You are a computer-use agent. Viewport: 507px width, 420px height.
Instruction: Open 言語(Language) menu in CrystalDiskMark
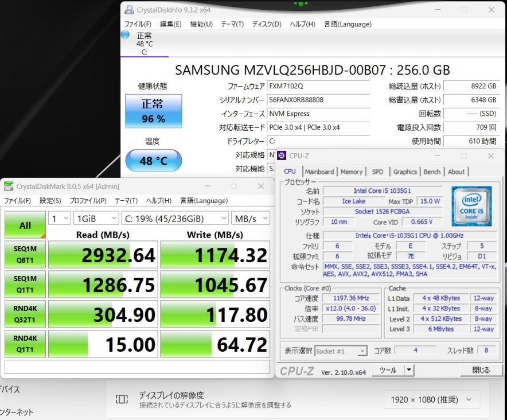click(x=204, y=201)
